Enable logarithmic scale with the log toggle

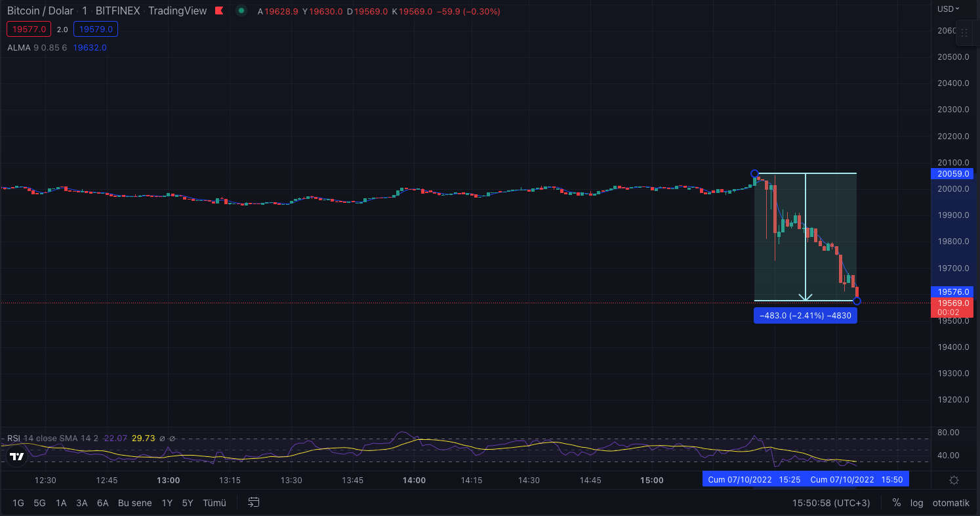point(916,503)
